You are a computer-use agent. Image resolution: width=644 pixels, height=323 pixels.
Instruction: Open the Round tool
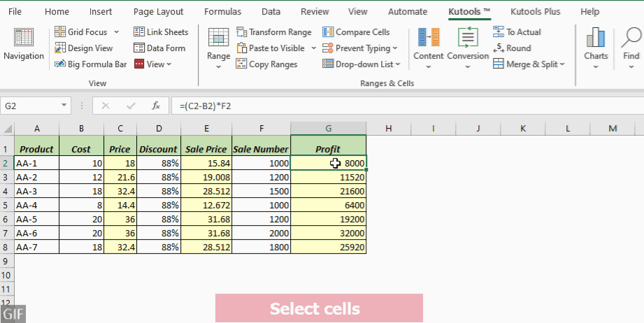click(512, 48)
